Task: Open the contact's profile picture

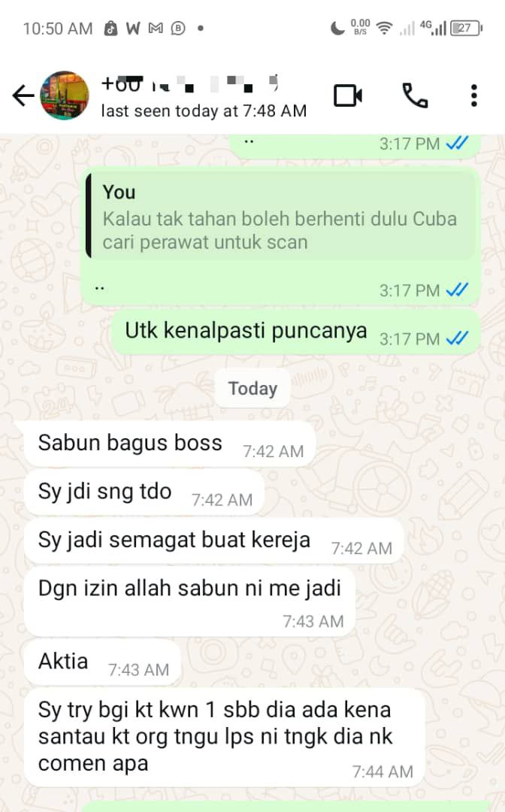Action: coord(65,95)
